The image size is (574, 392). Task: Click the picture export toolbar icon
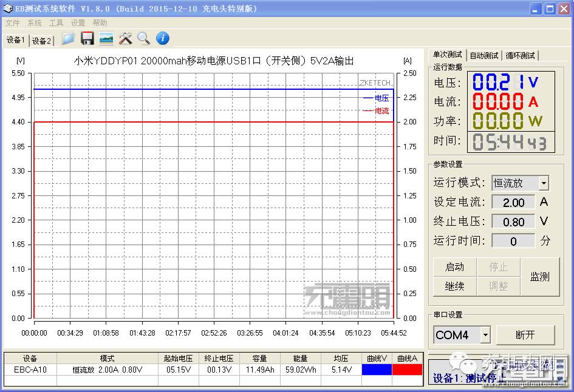click(106, 38)
